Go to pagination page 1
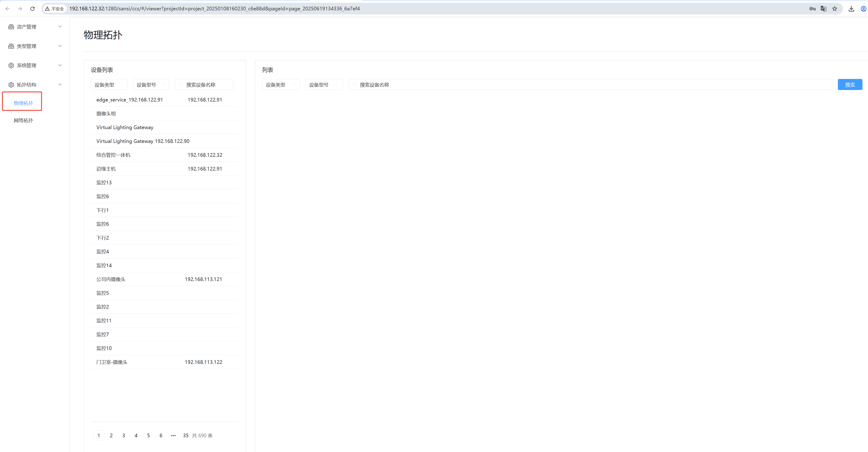The image size is (868, 452). (99, 435)
